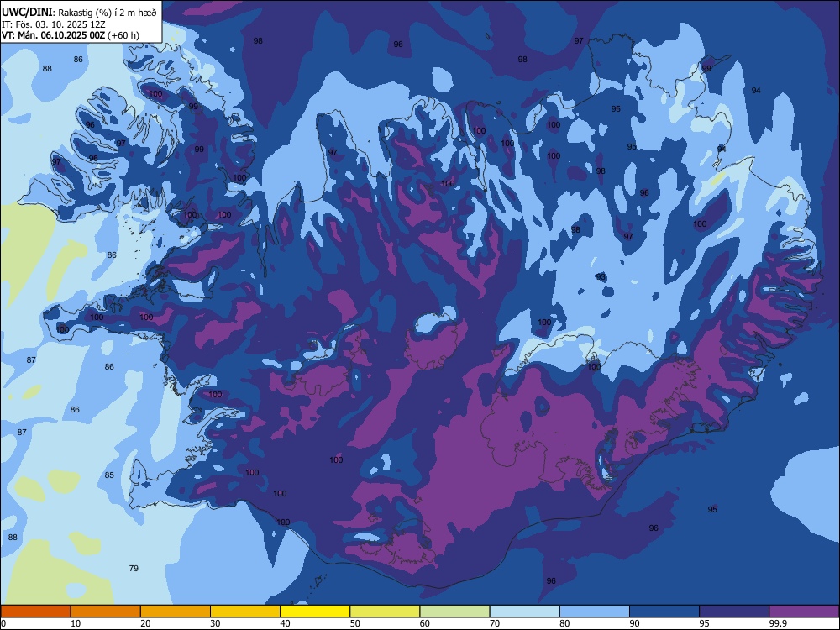Click the medium blue 90–95 legend swatch
840x630 pixels.
point(664,612)
